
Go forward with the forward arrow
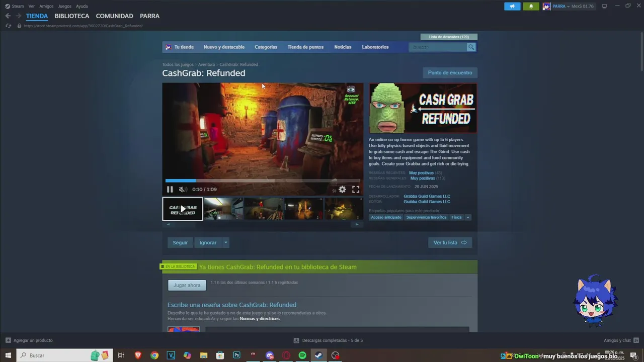coord(19,16)
